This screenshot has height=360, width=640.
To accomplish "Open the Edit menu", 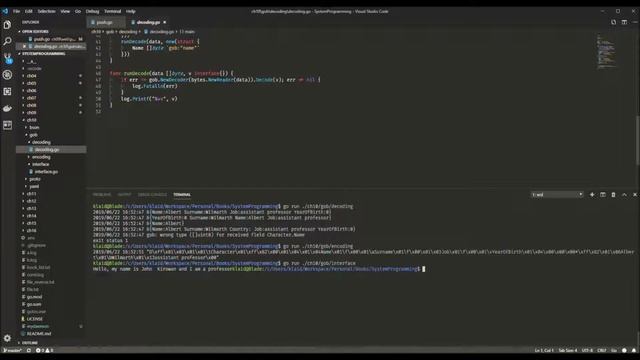I will click(x=29, y=11).
